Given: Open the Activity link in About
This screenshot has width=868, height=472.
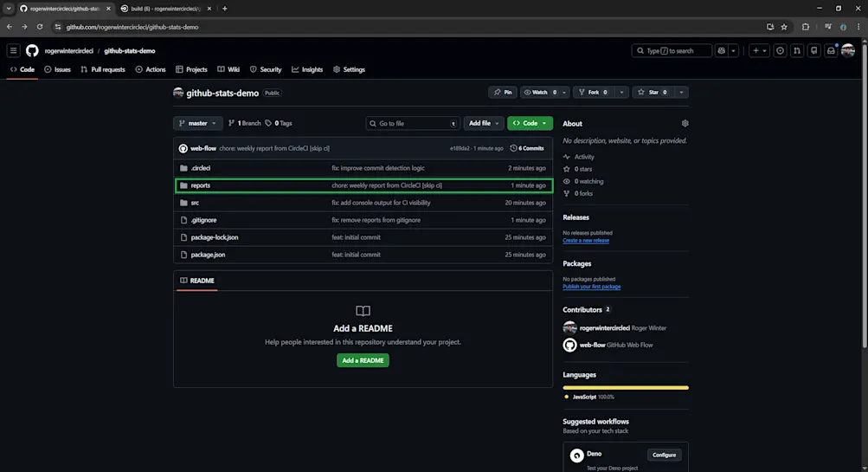Looking at the screenshot, I should [579, 157].
